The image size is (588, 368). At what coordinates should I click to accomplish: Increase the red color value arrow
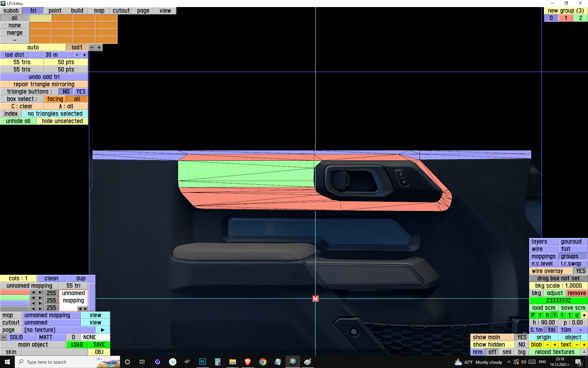40,293
